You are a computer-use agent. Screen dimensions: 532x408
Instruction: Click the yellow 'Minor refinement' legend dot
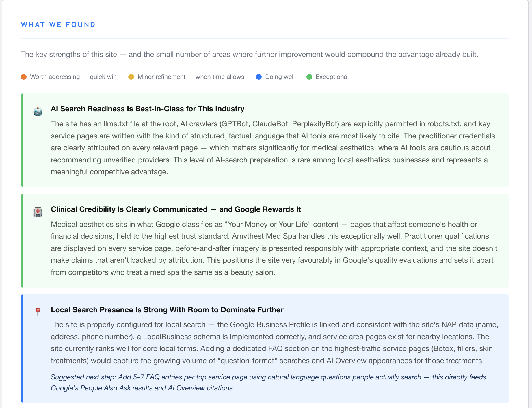coord(131,77)
